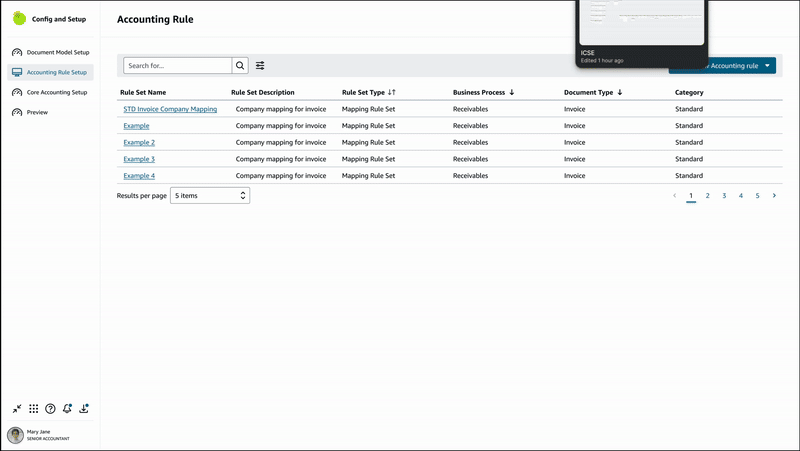Go to page 5 of results

[757, 195]
